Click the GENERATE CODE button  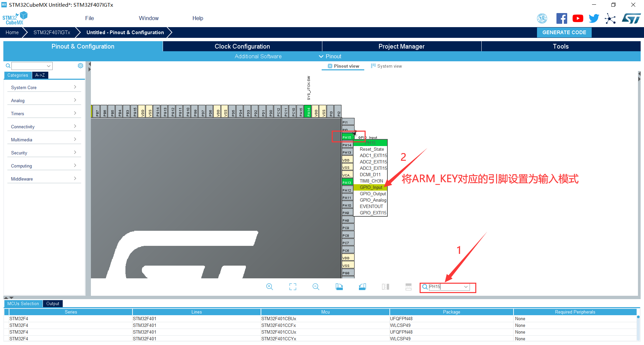point(564,32)
